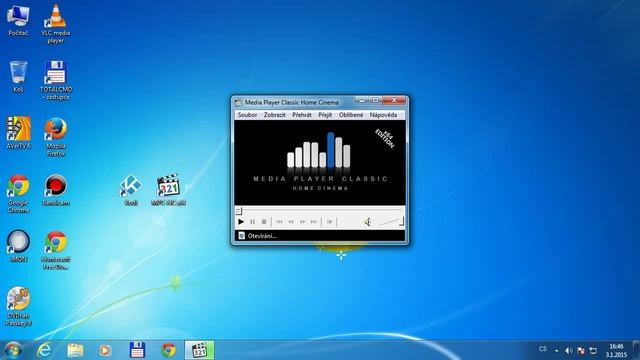Select the AVerTV 6 desktop icon
The height and width of the screenshot is (360, 640).
[18, 133]
